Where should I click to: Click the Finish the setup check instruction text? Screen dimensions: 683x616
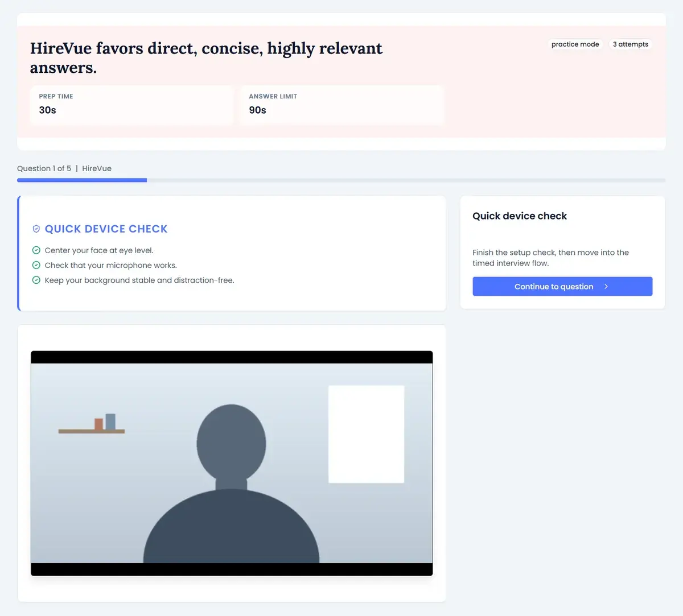click(550, 258)
